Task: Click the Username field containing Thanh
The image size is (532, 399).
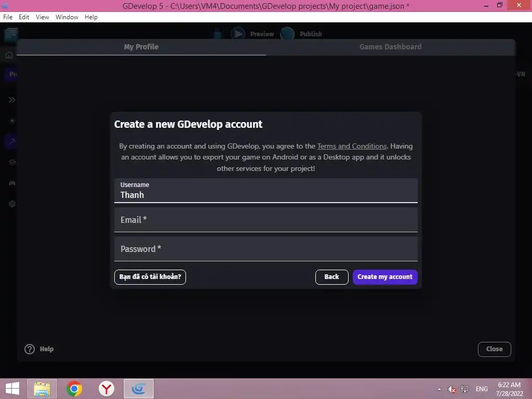Action: [x=265, y=191]
